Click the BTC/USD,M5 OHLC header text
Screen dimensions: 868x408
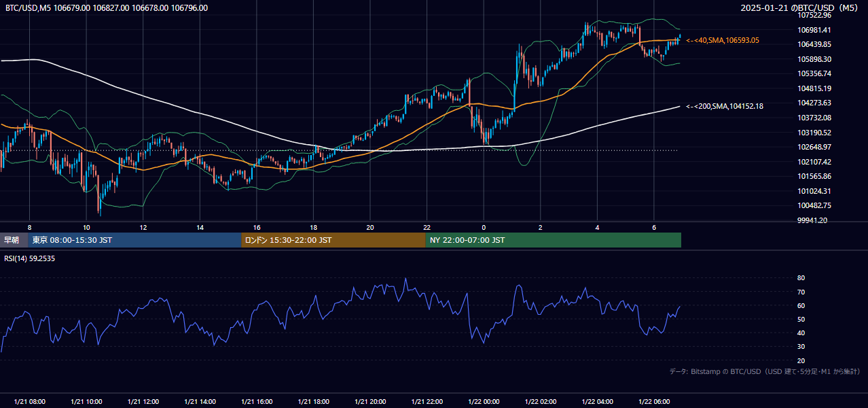107,8
